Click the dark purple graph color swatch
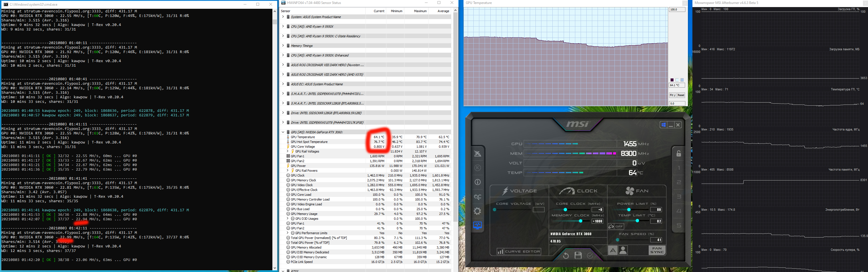Image resolution: width=868 pixels, height=272 pixels. tap(672, 80)
